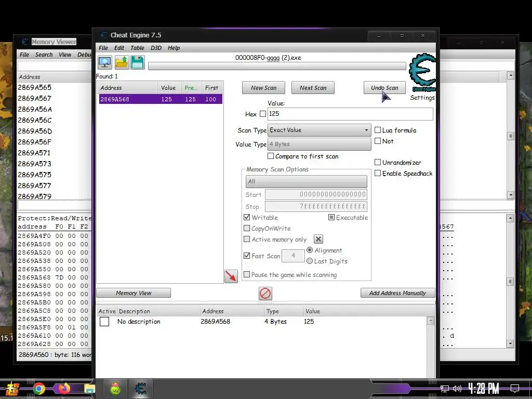
Task: Uncheck the Fast Scan checkbox
Action: [x=247, y=256]
